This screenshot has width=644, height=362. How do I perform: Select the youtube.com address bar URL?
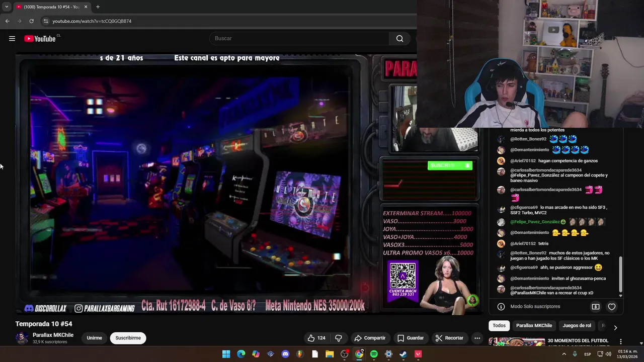92,21
